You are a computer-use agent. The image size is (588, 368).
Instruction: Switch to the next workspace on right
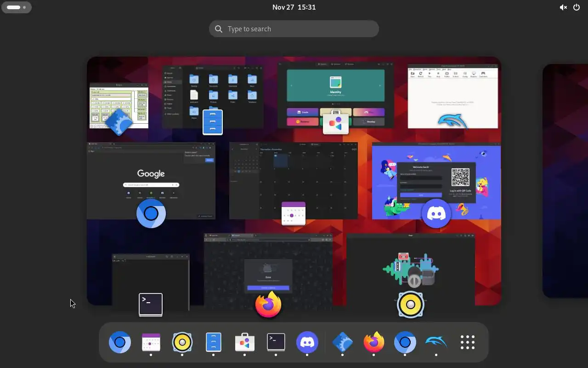[565, 181]
